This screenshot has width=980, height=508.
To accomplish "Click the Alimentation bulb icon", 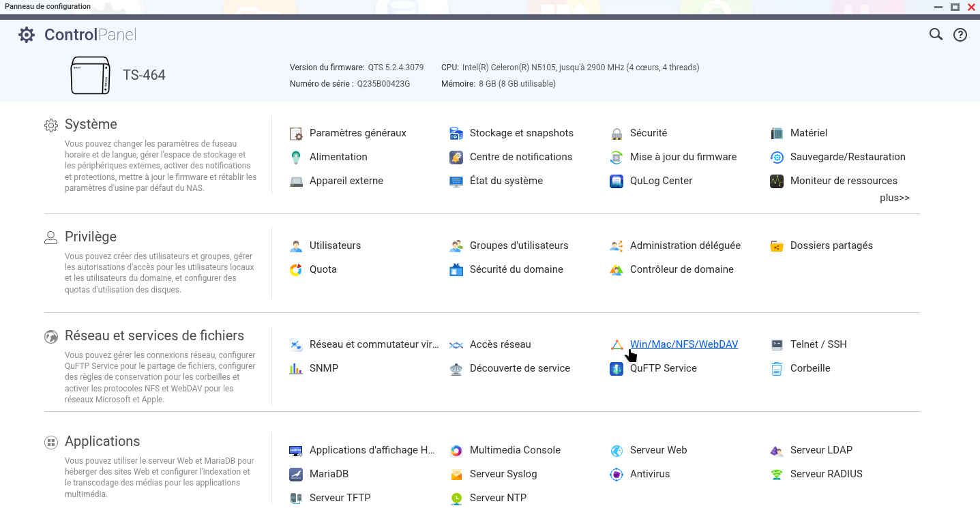I will pos(296,157).
